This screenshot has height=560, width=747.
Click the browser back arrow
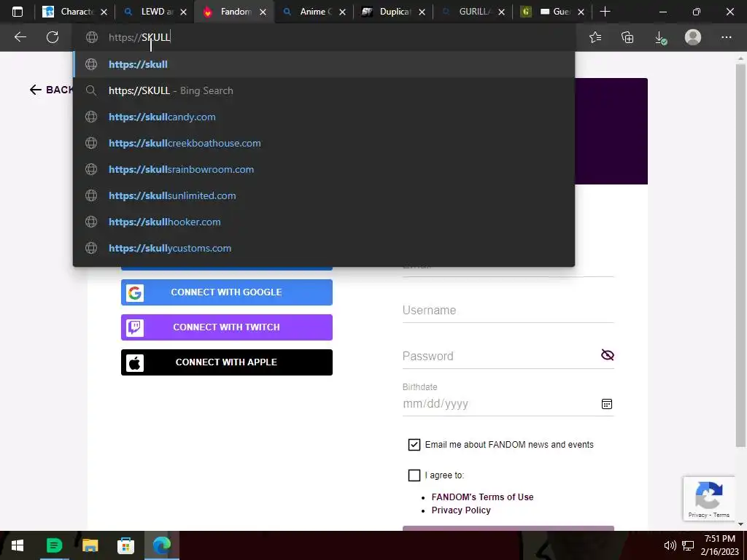20,37
